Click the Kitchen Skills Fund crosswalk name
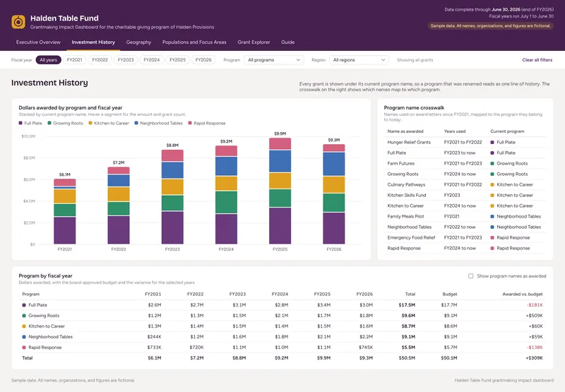This screenshot has height=392, width=565. click(407, 195)
